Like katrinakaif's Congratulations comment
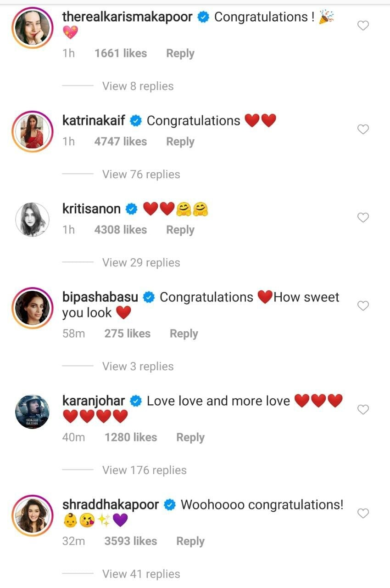 363,130
